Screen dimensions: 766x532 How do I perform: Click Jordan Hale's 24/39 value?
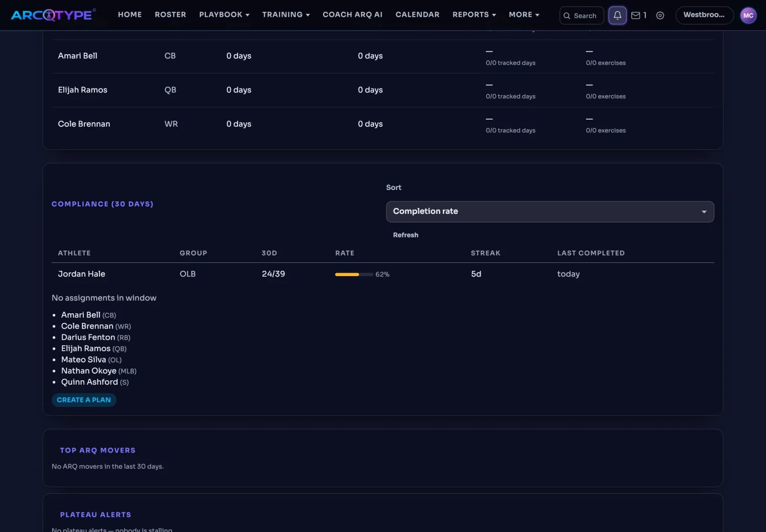[273, 274]
